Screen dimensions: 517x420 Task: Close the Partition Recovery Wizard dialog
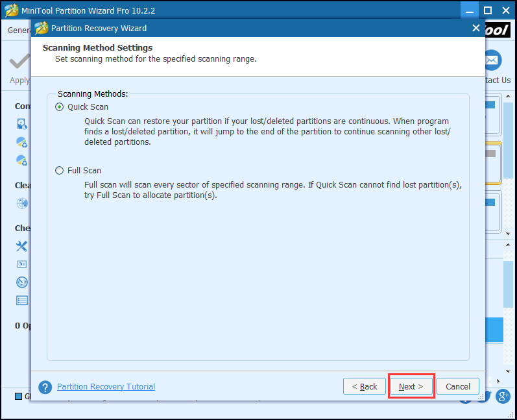475,28
